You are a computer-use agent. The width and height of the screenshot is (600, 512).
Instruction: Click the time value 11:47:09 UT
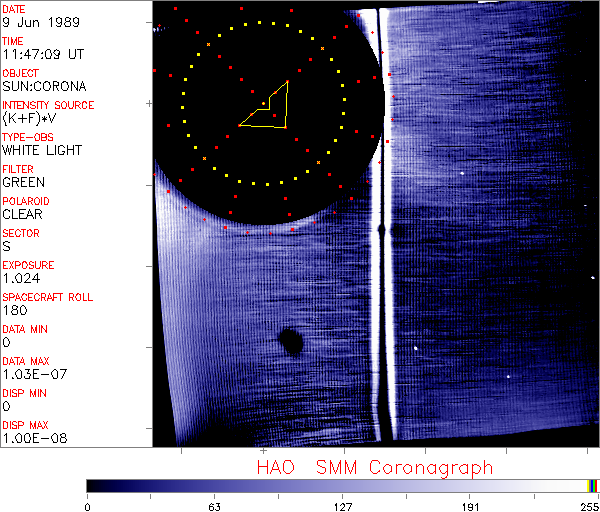point(43,54)
